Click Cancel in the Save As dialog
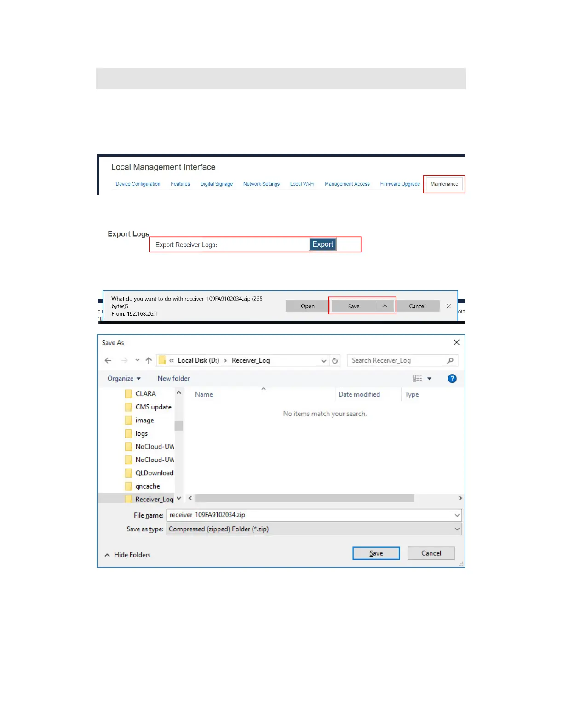Screen dimensions: 563x728 click(x=431, y=553)
